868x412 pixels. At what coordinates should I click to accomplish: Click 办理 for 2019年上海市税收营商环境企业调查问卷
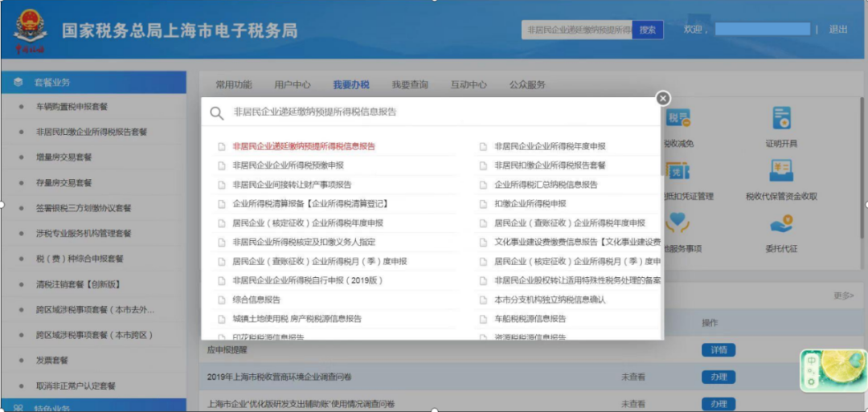coord(719,377)
